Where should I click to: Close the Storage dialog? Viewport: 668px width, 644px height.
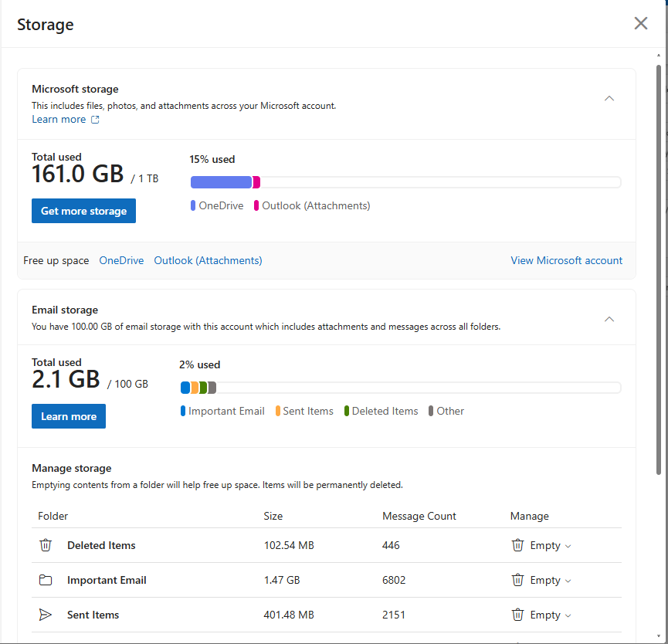pos(640,23)
